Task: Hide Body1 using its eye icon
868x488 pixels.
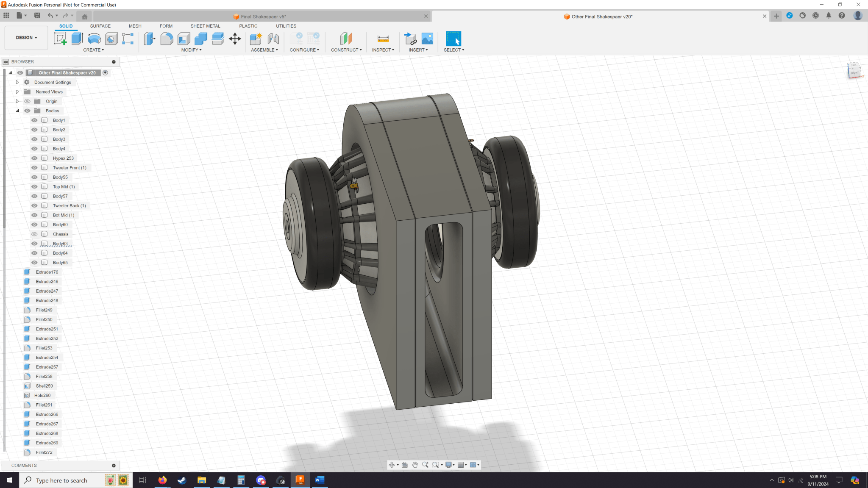Action: [x=34, y=120]
